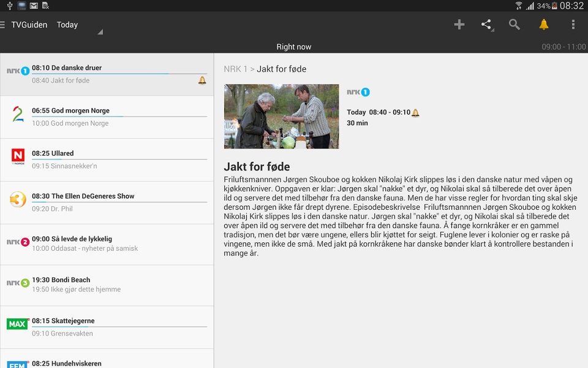Select the TV Norge channel logo
Screen dimensions: 588x368
tap(18, 156)
